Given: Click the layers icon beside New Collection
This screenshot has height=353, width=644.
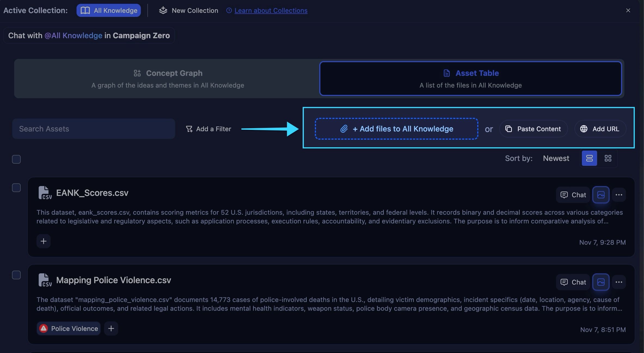Looking at the screenshot, I should point(163,10).
